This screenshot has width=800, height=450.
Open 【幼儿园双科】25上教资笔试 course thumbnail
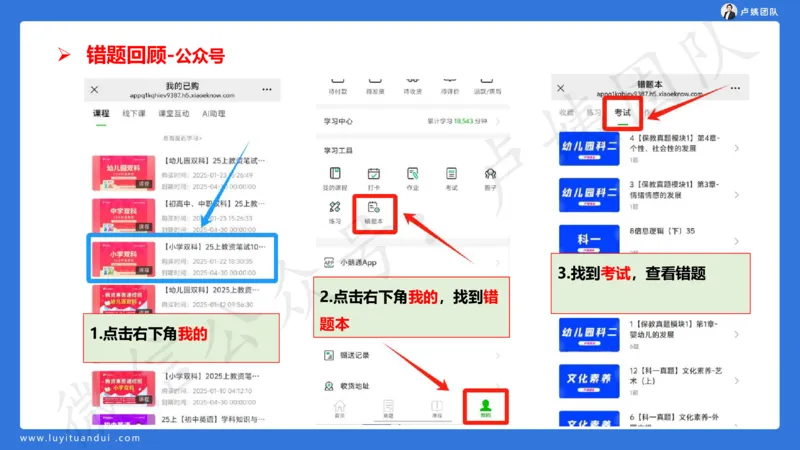(123, 172)
